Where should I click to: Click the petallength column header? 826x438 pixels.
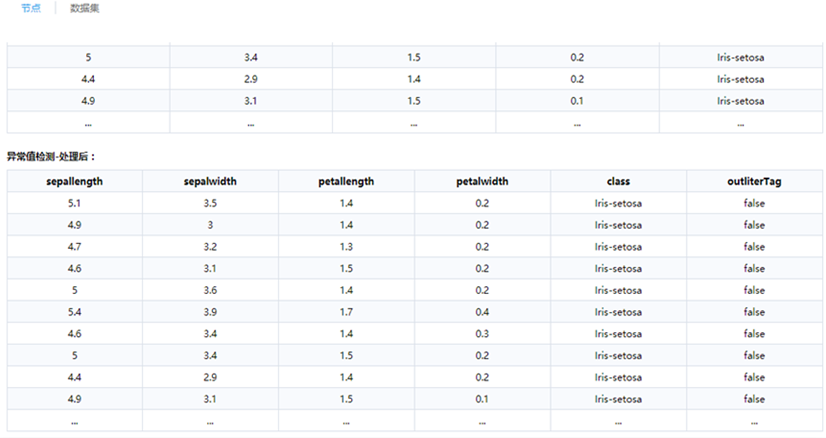point(346,181)
